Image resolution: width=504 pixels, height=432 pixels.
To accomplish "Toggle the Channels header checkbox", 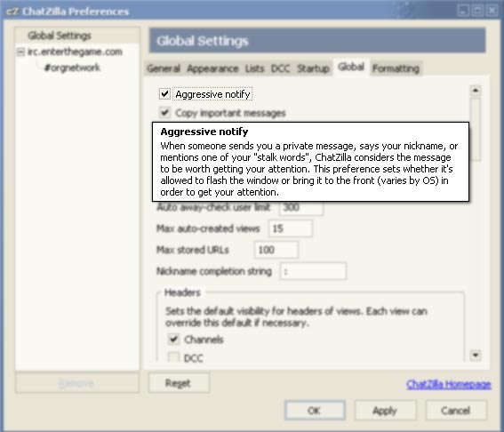I will (173, 339).
